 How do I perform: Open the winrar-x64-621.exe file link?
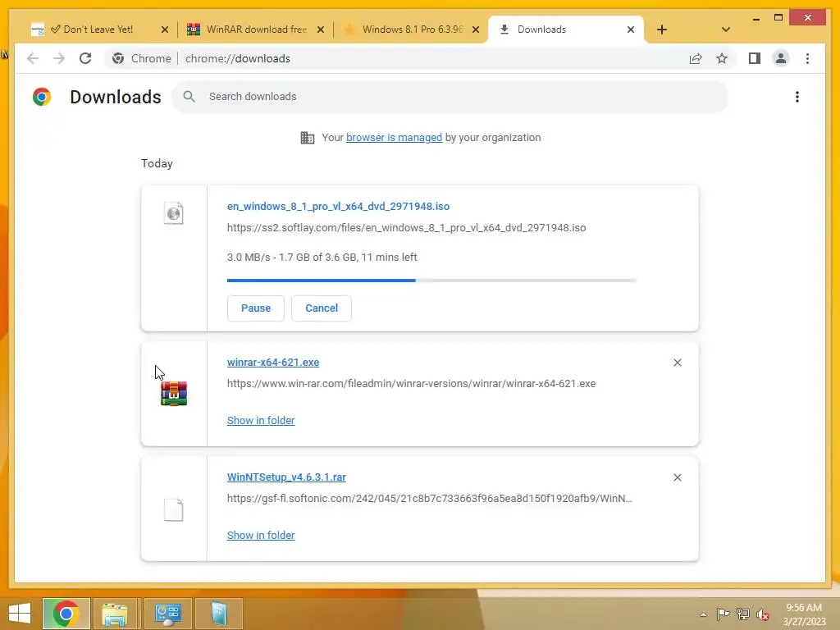pos(272,362)
